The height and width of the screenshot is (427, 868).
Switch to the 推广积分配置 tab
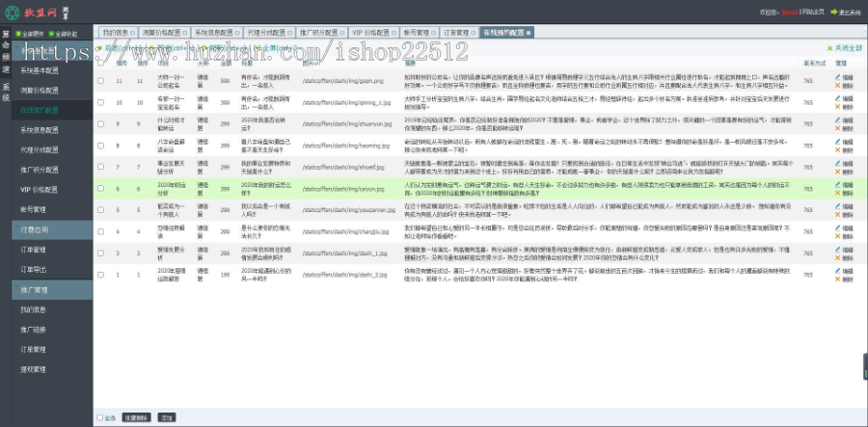[322, 33]
